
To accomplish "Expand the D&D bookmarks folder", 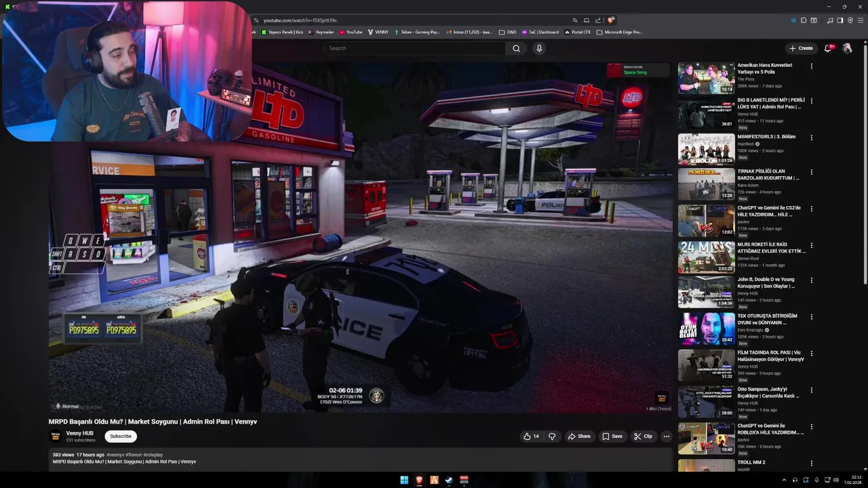I will point(507,32).
